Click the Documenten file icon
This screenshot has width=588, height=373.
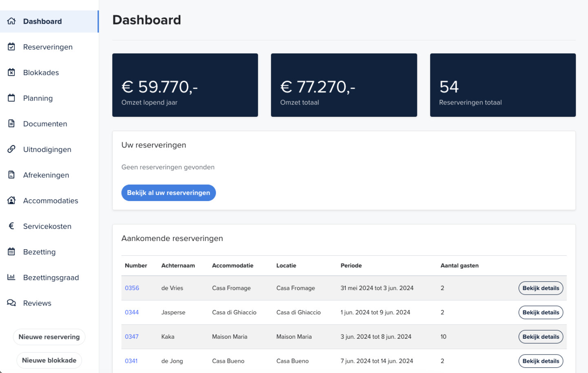11,124
